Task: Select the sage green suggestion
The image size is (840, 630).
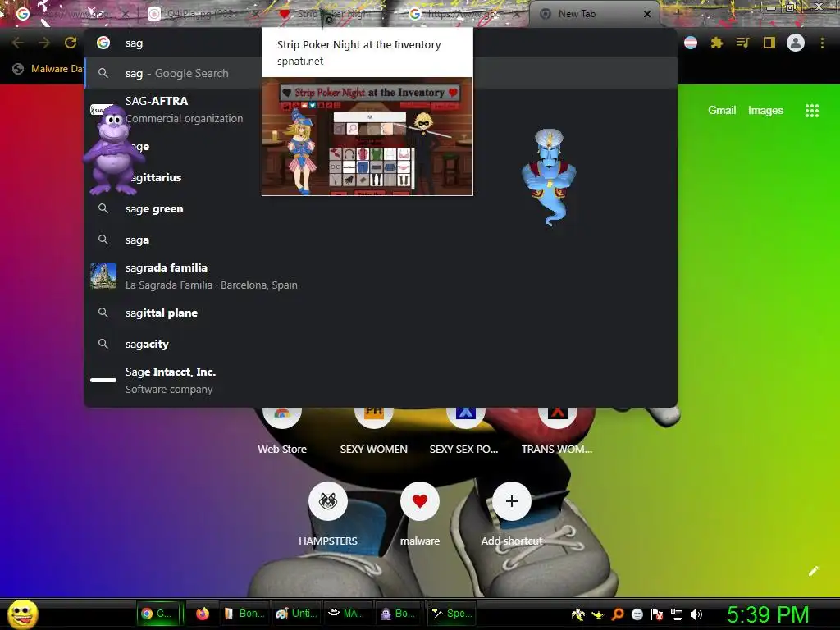Action: pyautogui.click(x=381, y=209)
